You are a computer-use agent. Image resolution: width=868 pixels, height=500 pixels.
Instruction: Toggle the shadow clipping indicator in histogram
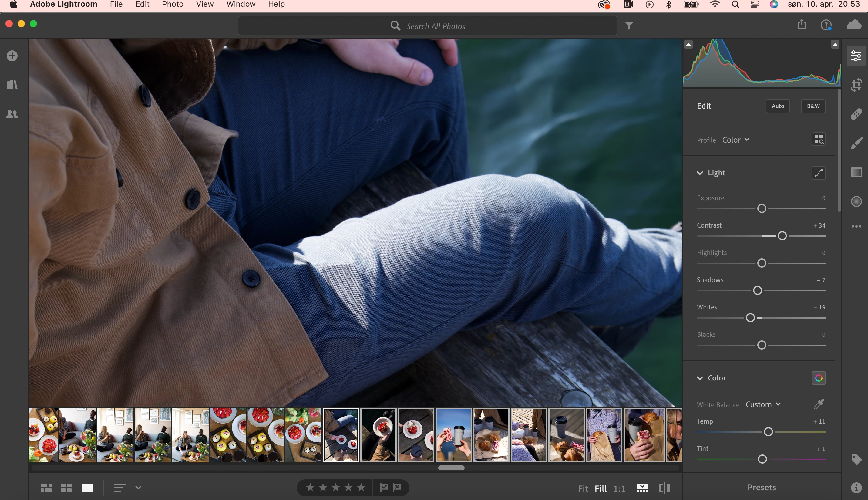pyautogui.click(x=688, y=45)
